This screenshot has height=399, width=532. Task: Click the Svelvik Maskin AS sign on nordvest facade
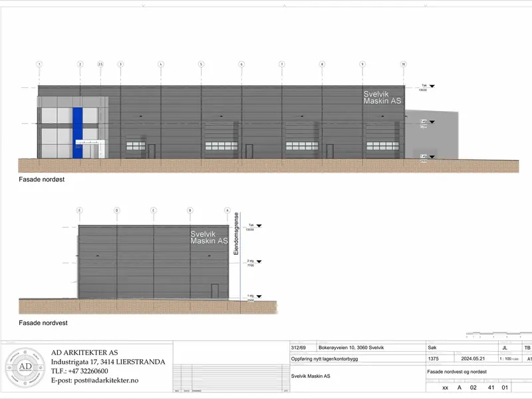tap(209, 237)
